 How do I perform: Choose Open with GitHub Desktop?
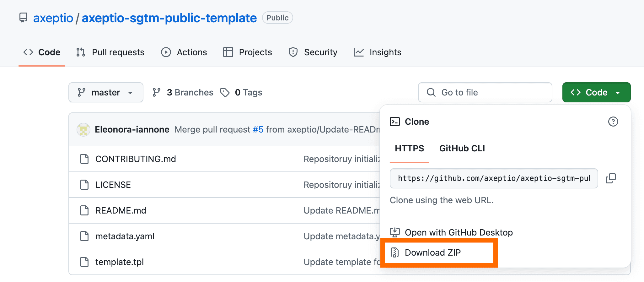(459, 232)
